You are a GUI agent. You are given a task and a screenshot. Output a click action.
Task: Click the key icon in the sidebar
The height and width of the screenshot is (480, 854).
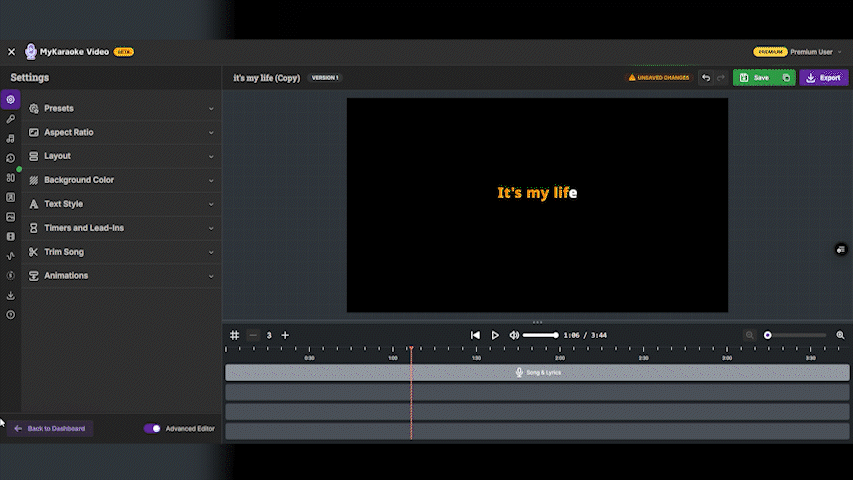click(10, 119)
